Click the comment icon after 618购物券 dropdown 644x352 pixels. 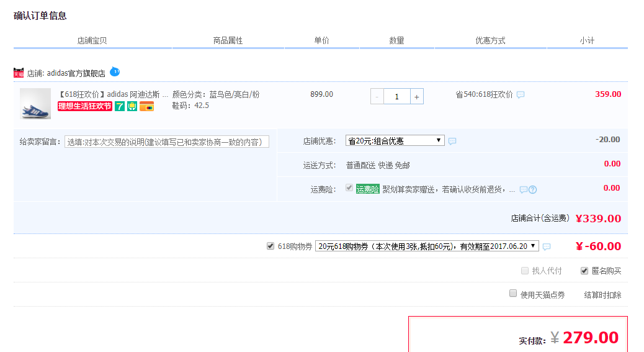[546, 247]
